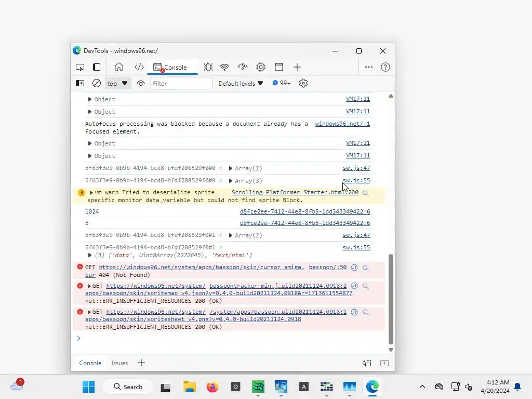
Task: Click the network icon on cursor_amiga error
Action: click(354, 268)
